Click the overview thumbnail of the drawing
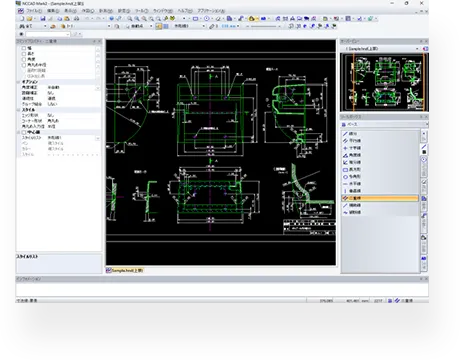460x360 pixels. click(384, 82)
